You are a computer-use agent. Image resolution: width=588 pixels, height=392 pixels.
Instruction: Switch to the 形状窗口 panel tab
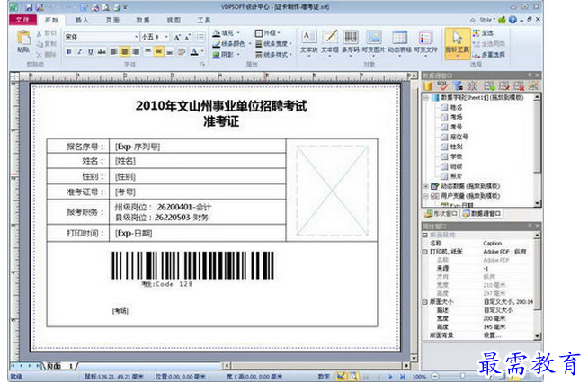(441, 213)
